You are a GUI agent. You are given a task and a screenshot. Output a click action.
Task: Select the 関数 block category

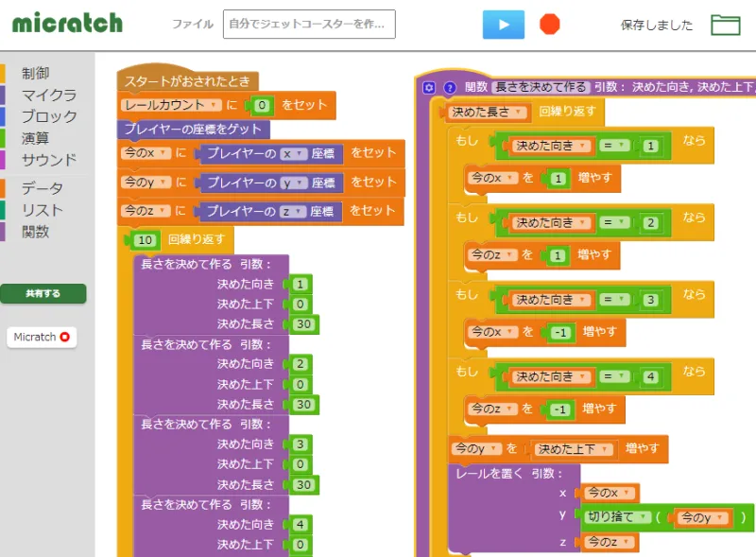[35, 232]
